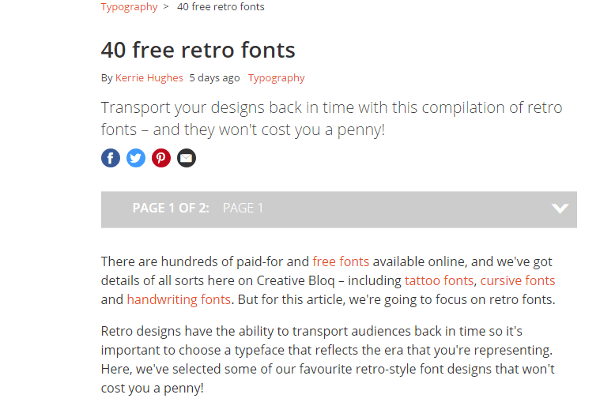600x402 pixels.
Task: Share the article by email icon
Action: point(186,158)
